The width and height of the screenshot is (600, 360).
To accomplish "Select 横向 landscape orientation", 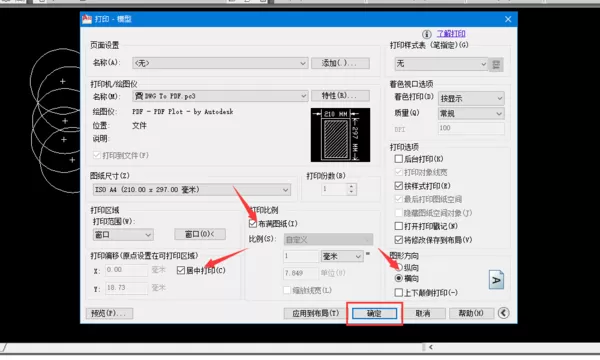I will (x=399, y=278).
